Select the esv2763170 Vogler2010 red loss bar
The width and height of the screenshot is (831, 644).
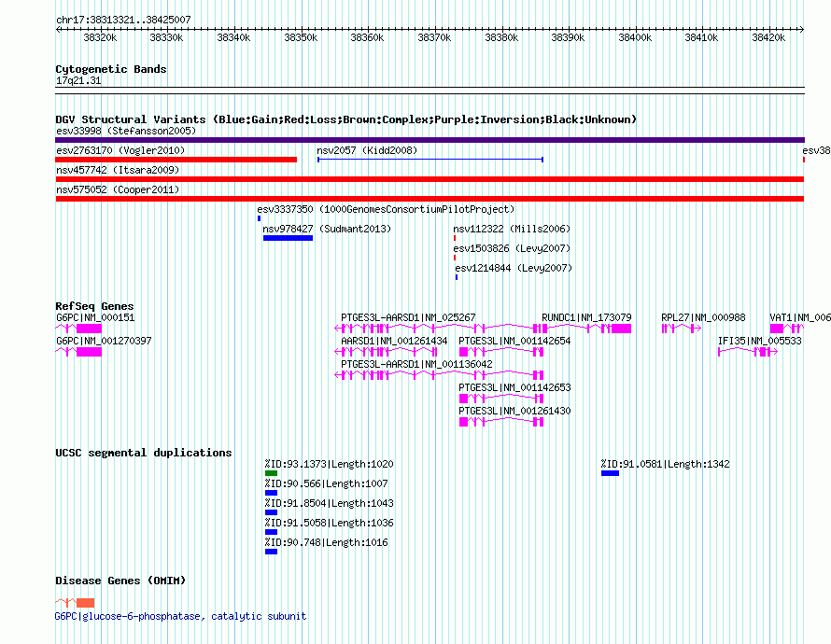176,160
